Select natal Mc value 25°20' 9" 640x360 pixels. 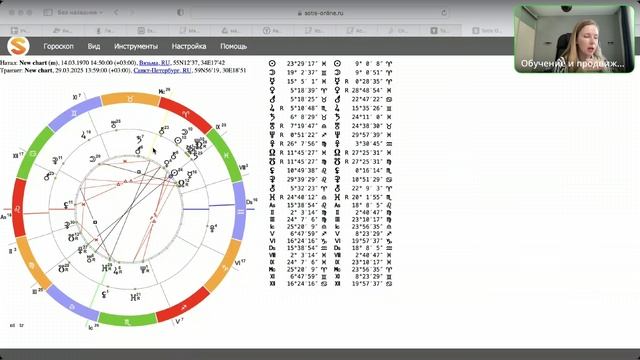click(302, 227)
